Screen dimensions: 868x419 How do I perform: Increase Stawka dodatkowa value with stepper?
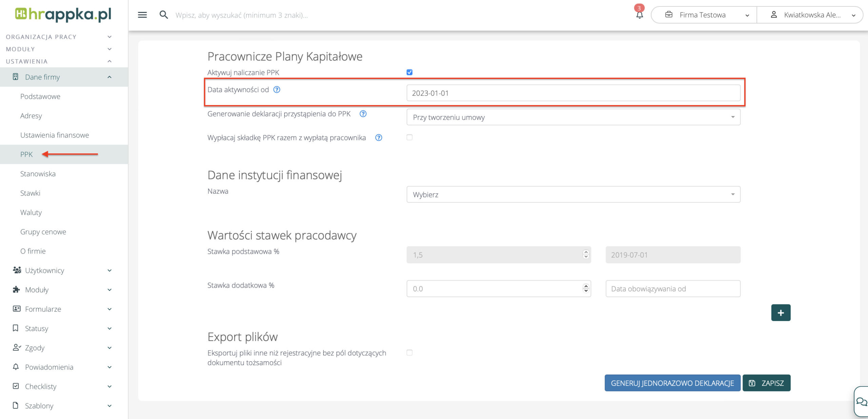tap(586, 286)
